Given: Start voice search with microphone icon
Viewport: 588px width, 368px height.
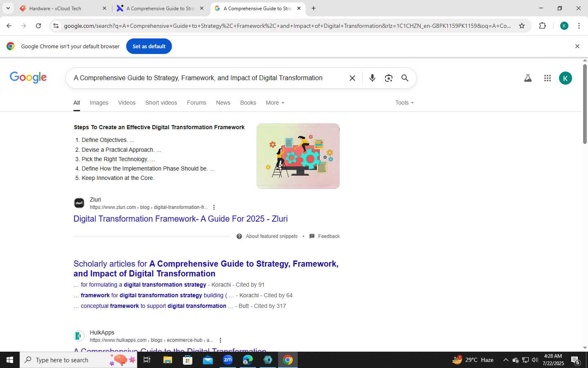Looking at the screenshot, I should (372, 78).
